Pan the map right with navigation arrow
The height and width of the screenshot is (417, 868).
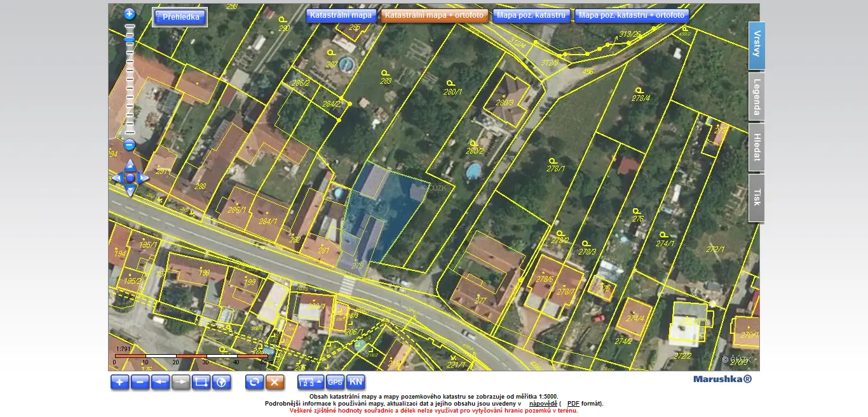tap(144, 178)
